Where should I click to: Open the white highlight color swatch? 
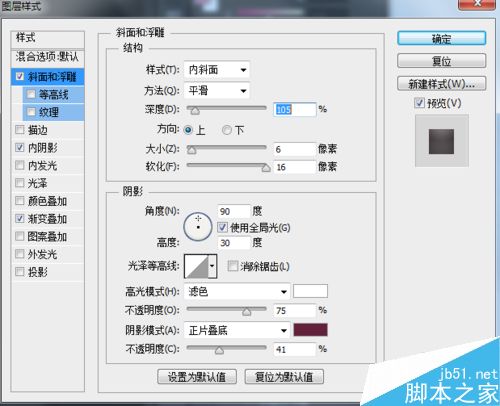coord(310,291)
